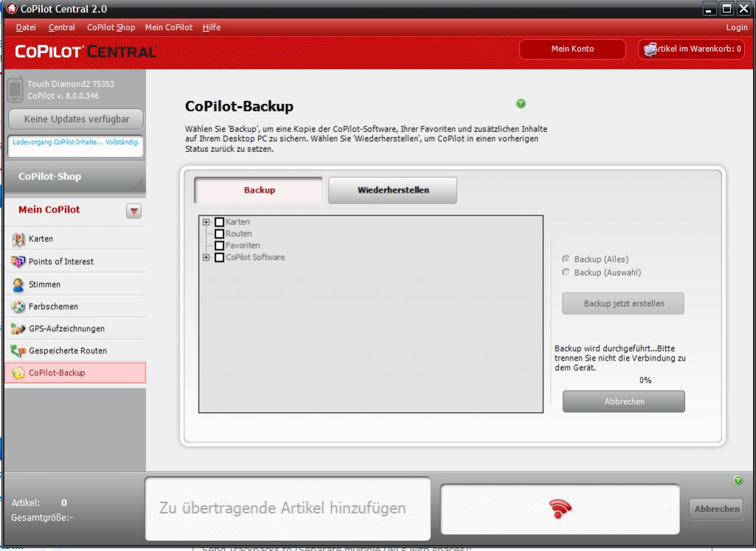Viewport: 756px width, 551px height.
Task: Open the Mein CoPilot menu
Action: point(169,27)
